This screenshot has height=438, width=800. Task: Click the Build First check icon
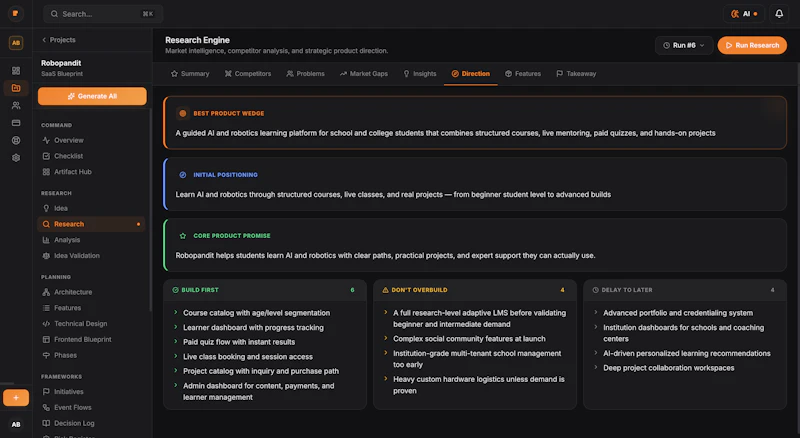(176, 290)
